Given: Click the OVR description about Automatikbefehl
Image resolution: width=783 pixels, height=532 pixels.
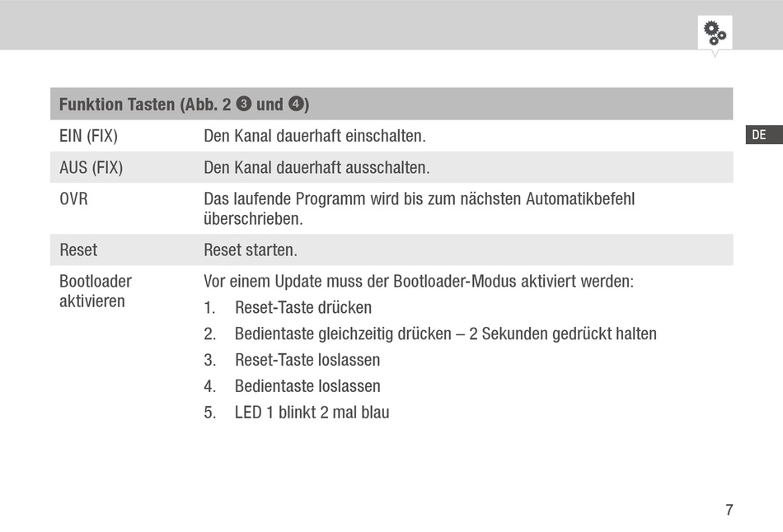Looking at the screenshot, I should (419, 208).
